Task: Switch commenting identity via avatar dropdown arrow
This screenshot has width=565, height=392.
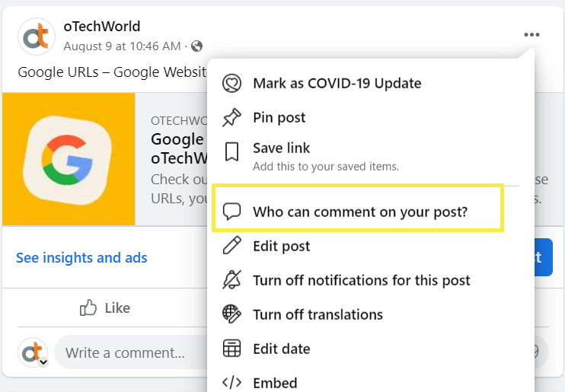Action: pyautogui.click(x=43, y=362)
